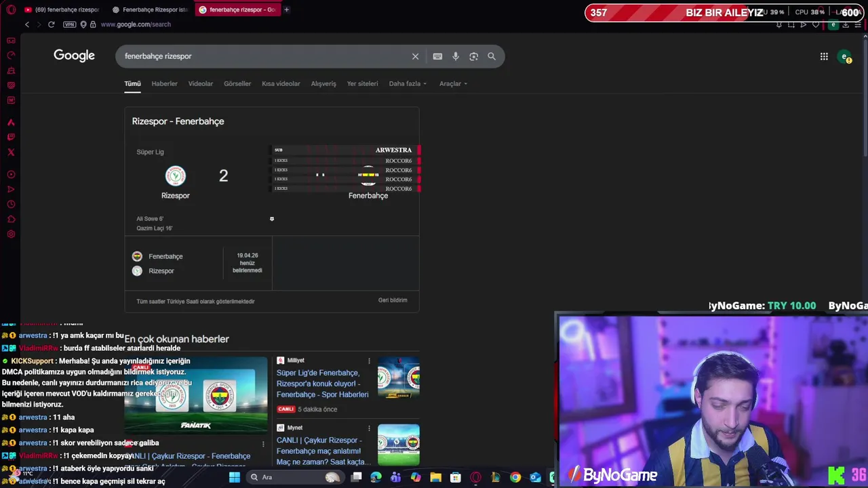
Task: Submit search with magnifier icon
Action: pos(492,56)
